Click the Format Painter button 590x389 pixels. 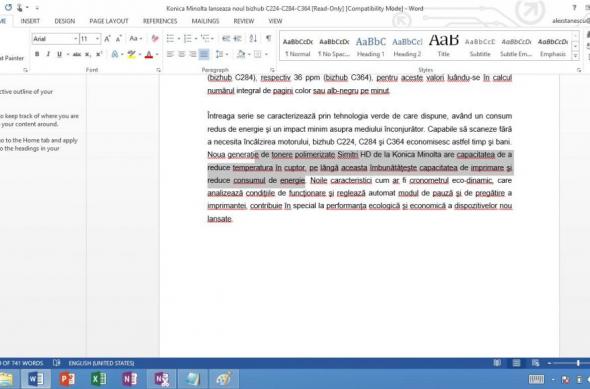pyautogui.click(x=12, y=58)
